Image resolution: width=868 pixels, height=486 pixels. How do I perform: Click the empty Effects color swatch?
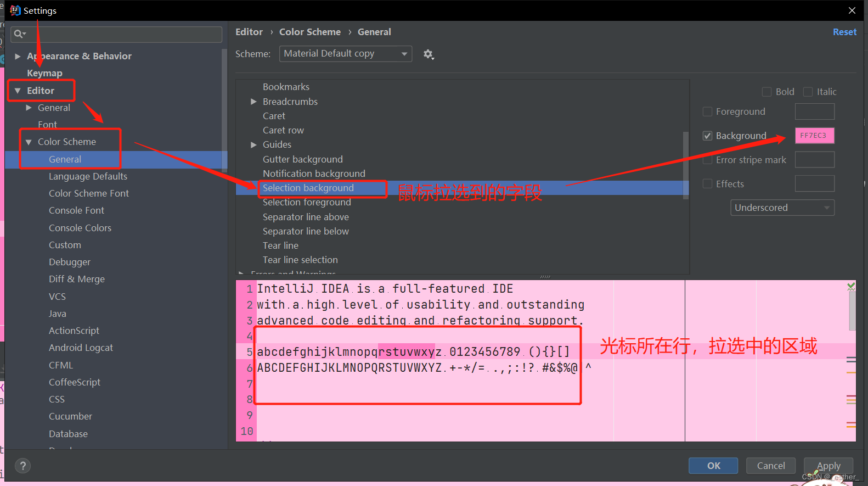815,184
